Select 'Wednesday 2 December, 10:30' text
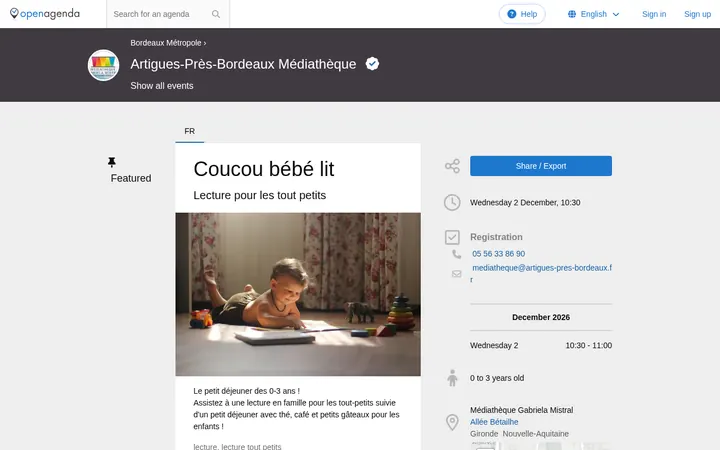Viewport: 720px width, 450px height. [x=525, y=202]
